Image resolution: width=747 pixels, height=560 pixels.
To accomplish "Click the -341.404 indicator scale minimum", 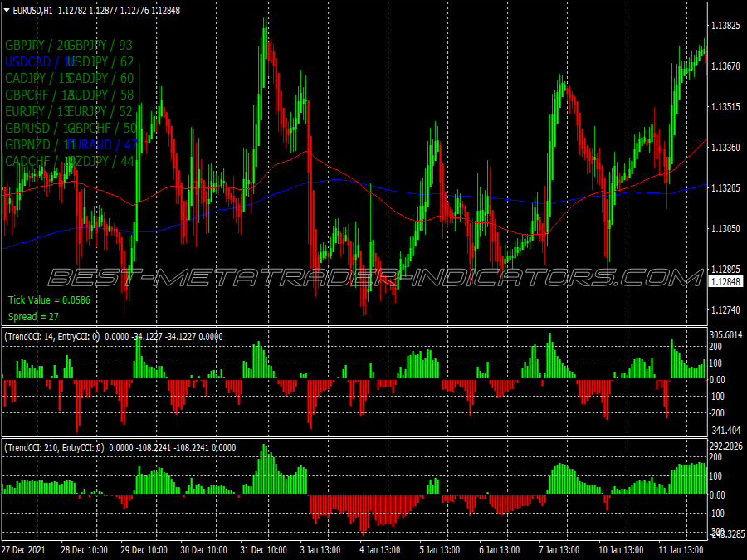I will (725, 431).
